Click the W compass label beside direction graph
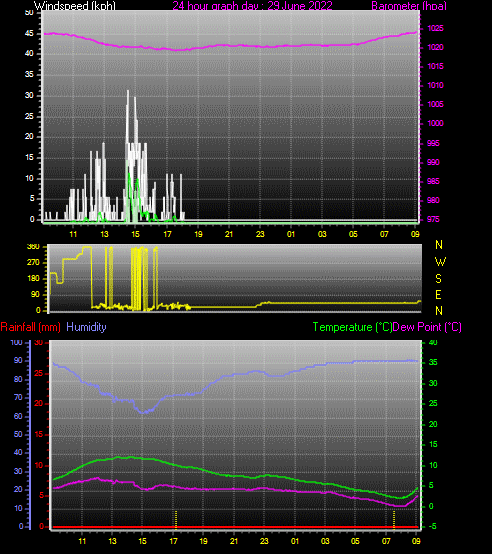Image resolution: width=492 pixels, height=554 pixels. (440, 262)
